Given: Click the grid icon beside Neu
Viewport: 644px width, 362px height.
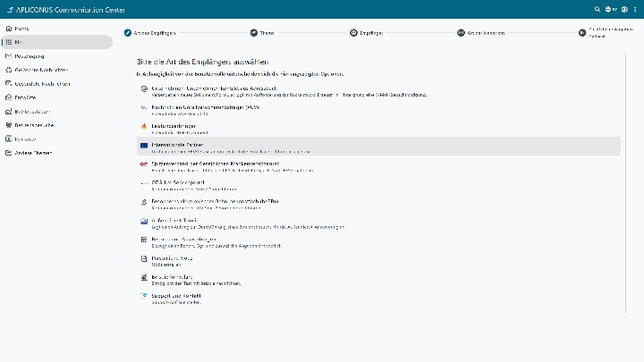Looking at the screenshot, I should (9, 42).
